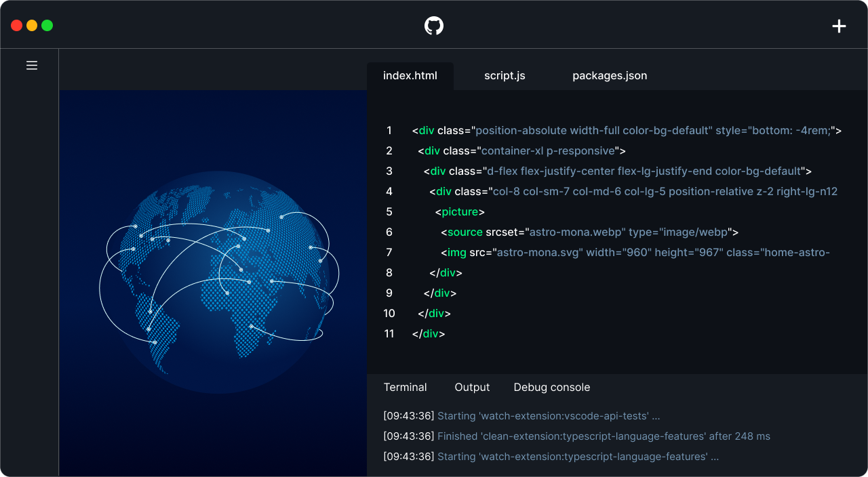Maximize window using the green button
Viewport: 868px width, 477px height.
tap(47, 26)
